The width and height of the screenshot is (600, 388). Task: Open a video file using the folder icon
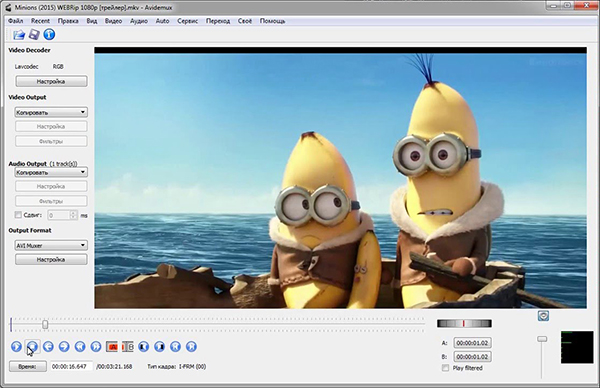coord(19,34)
